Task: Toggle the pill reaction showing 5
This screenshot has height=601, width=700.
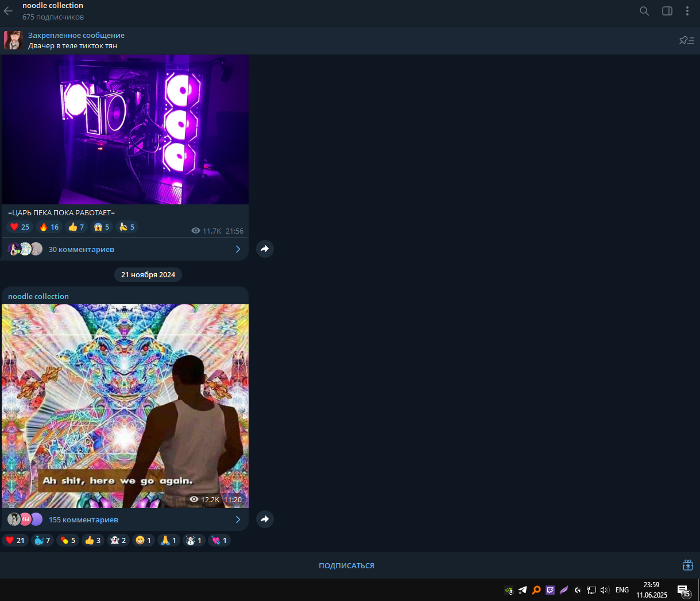Action: [67, 540]
